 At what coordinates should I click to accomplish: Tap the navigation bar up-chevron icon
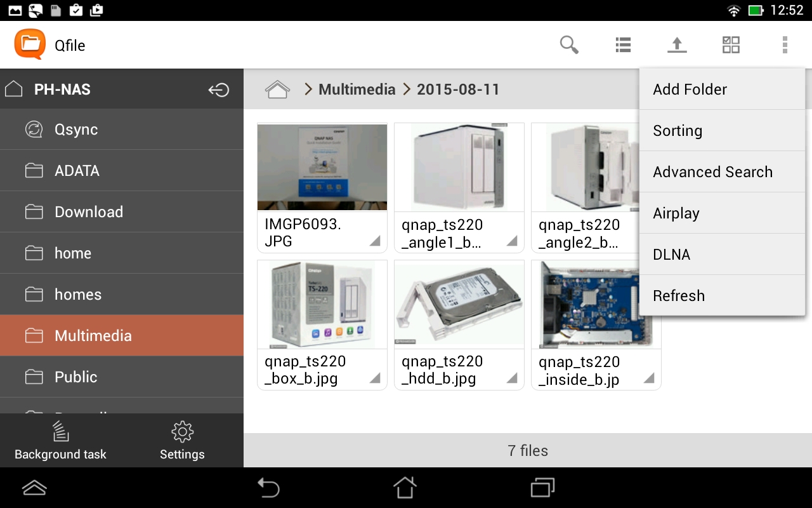point(34,488)
